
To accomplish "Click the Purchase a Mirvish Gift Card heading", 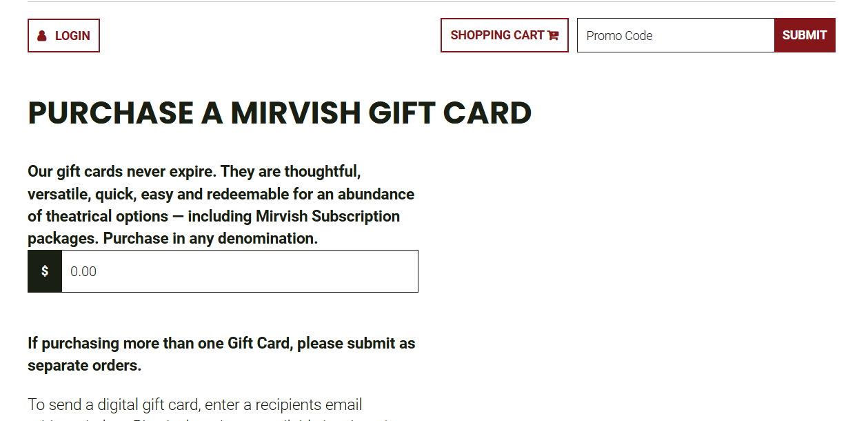I will (280, 113).
